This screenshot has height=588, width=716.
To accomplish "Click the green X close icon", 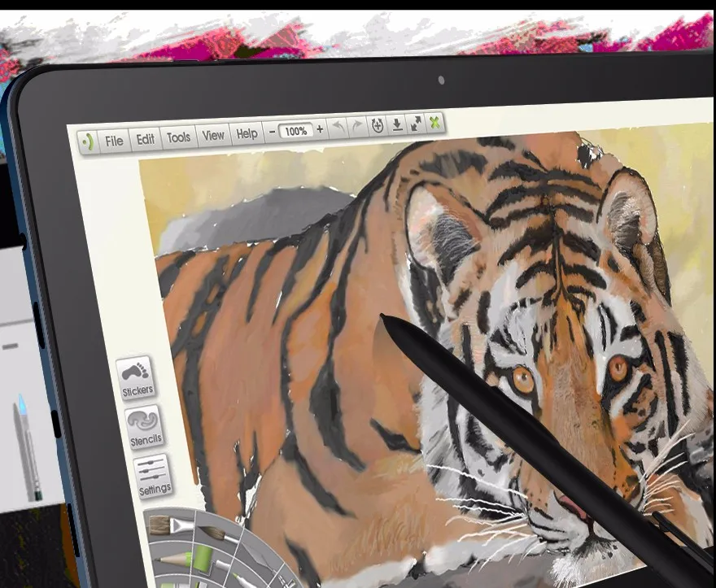I will click(435, 122).
